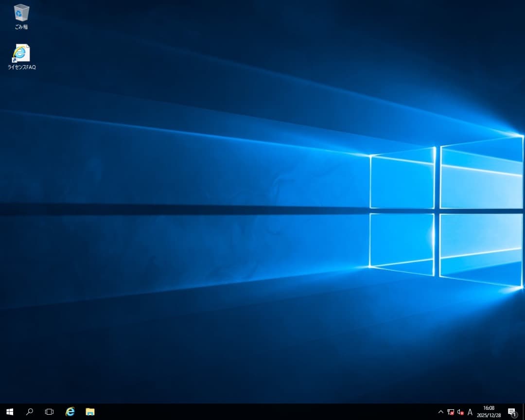525x420 pixels.
Task: Click the 2025/12/28 date in taskbar
Action: pyautogui.click(x=489, y=416)
